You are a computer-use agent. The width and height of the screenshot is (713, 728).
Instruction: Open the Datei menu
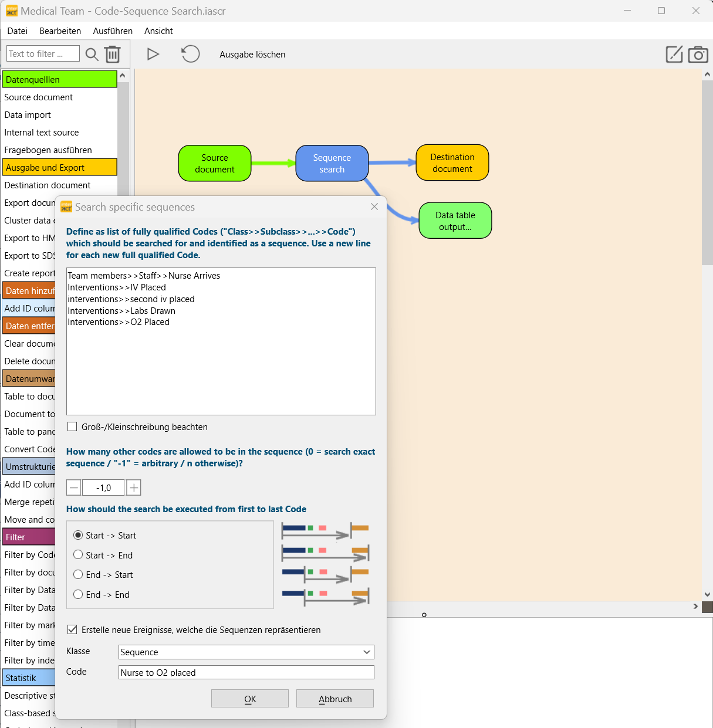tap(18, 31)
